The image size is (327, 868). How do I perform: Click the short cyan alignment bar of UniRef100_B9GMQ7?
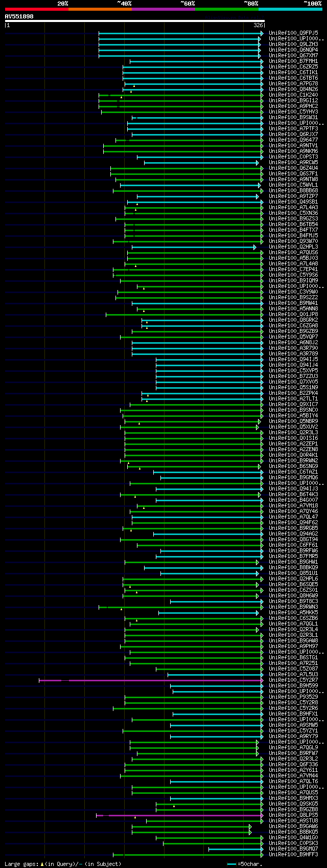(x=236, y=849)
